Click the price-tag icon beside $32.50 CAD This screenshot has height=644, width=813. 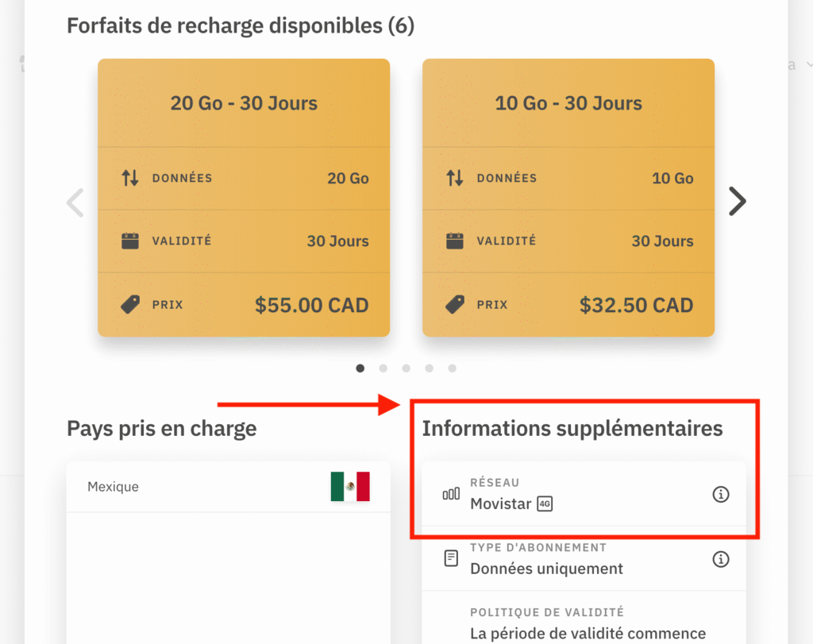tap(457, 304)
